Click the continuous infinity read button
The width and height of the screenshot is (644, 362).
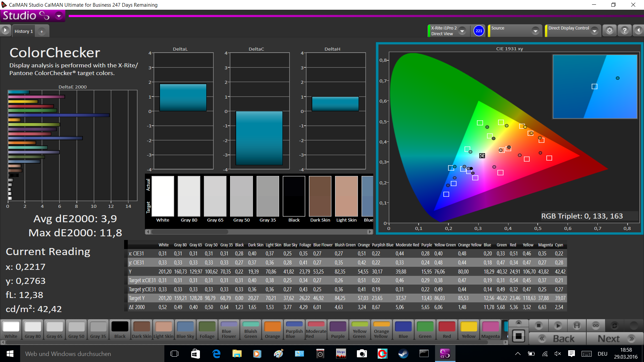596,325
